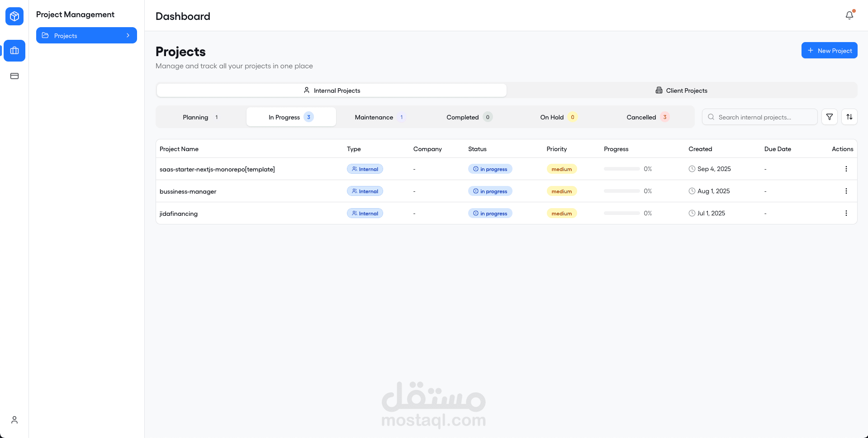Select the Maintenance status tab
Viewport: 868px width, 438px height.
pos(380,117)
